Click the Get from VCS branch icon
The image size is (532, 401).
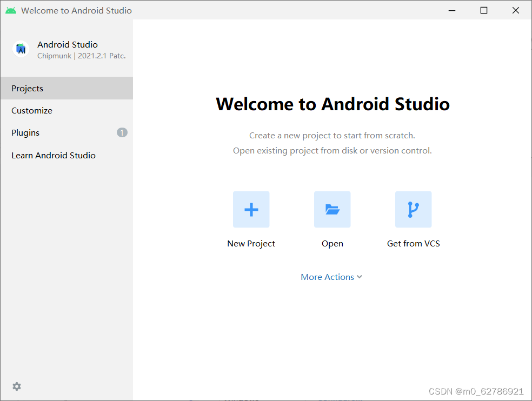click(x=413, y=209)
